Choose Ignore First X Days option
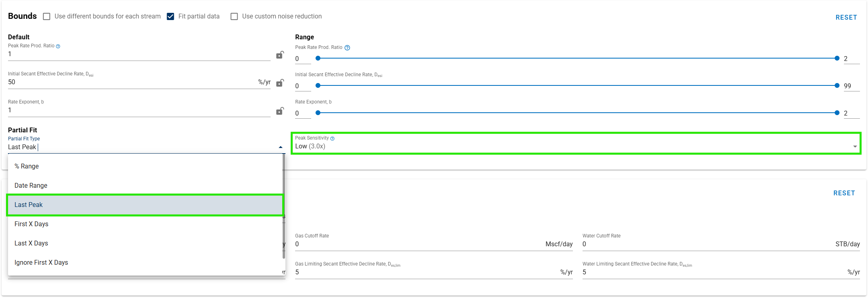The height and width of the screenshot is (298, 868). pos(41,262)
